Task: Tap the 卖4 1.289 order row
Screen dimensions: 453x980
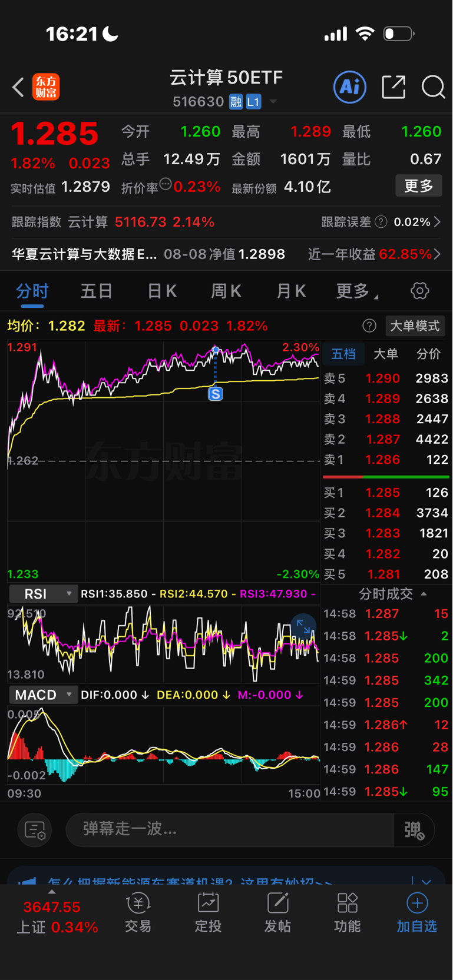Action: point(386,398)
